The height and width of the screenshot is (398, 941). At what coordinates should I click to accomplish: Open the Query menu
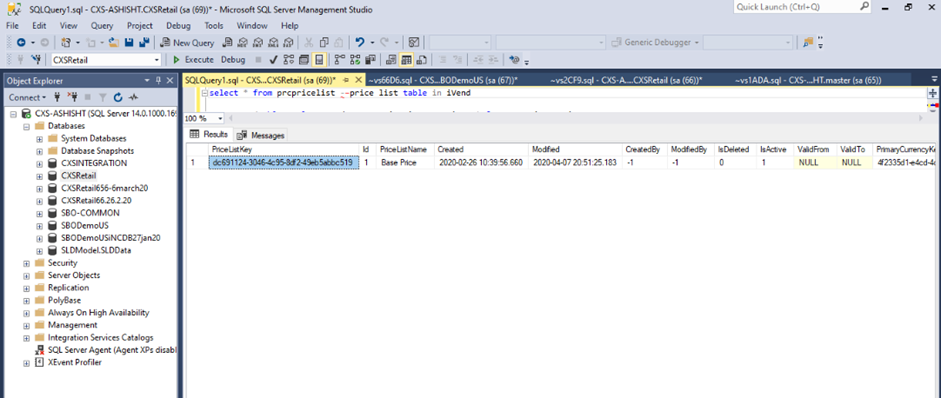click(102, 26)
